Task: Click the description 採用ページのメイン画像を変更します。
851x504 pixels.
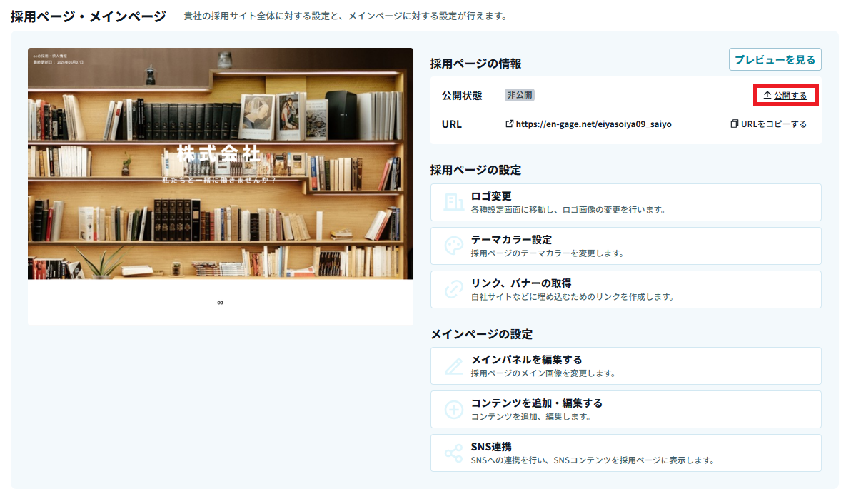Action: [x=543, y=373]
